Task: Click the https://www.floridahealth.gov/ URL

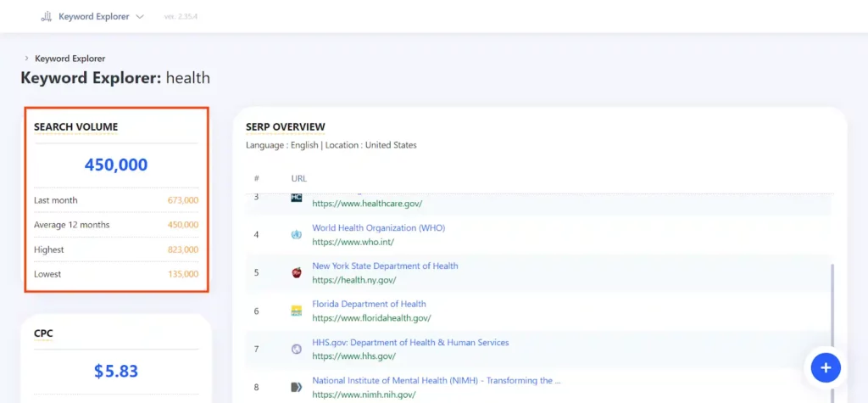Action: (371, 318)
